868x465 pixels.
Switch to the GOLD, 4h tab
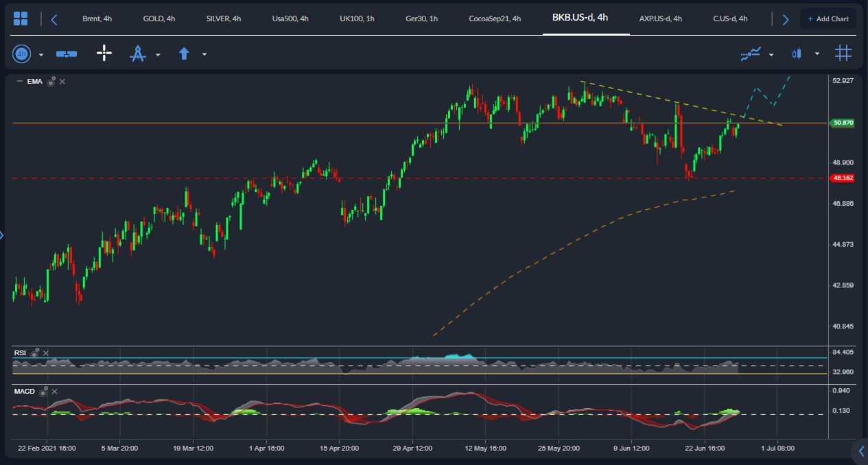(159, 19)
